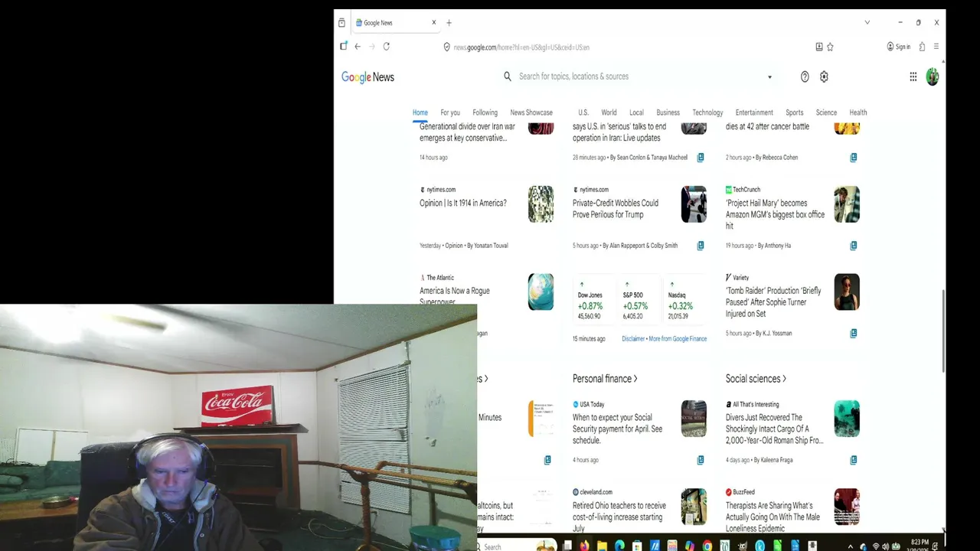The image size is (980, 551).
Task: Open the Health news section
Action: 858,112
